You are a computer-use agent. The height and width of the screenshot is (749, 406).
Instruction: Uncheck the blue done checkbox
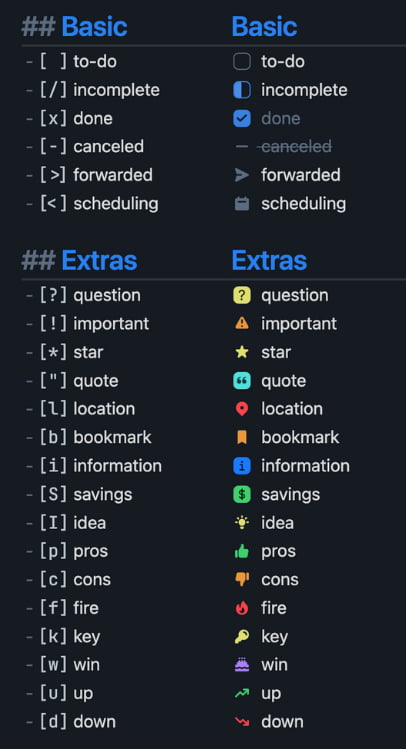(x=242, y=118)
